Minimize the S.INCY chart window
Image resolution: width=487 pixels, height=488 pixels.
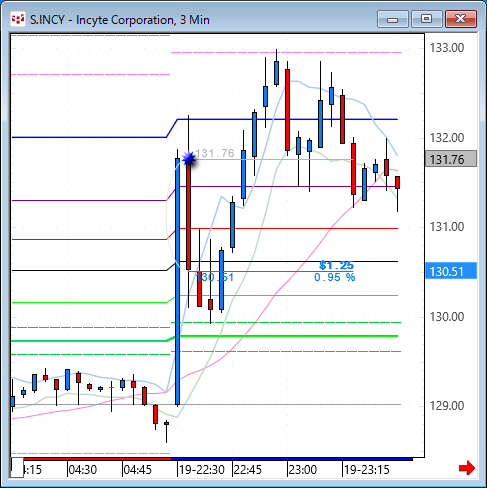pos(393,19)
